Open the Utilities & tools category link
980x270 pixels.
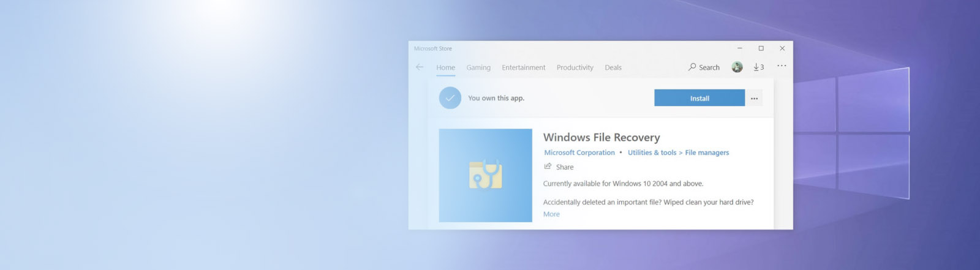tap(652, 153)
